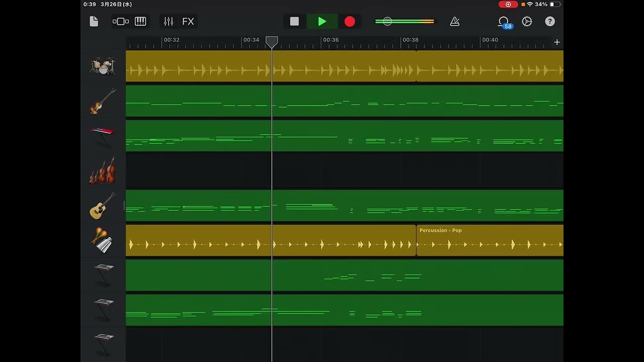
Task: Select the Percussion - Pop region
Action: pyautogui.click(x=489, y=241)
